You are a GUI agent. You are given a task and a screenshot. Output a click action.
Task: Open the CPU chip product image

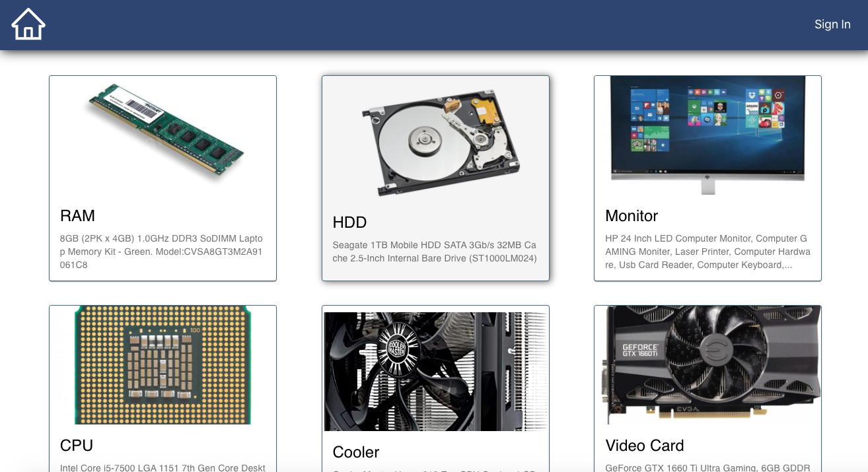pyautogui.click(x=163, y=364)
